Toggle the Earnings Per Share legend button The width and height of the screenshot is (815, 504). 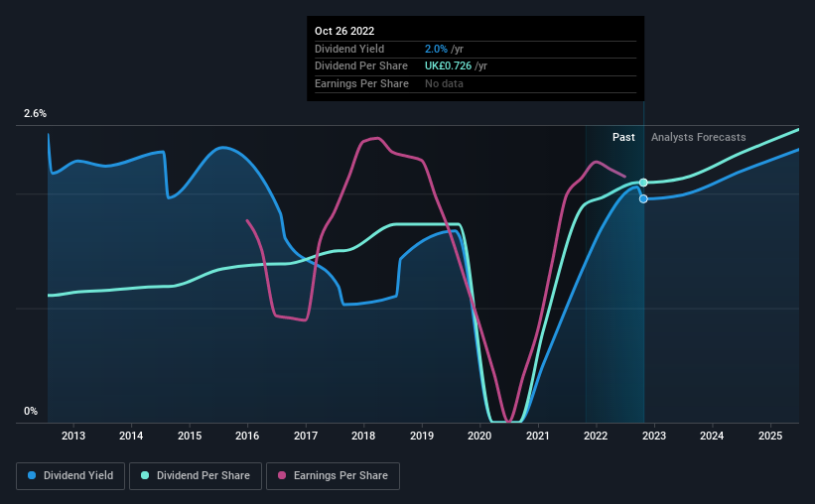[x=333, y=476]
